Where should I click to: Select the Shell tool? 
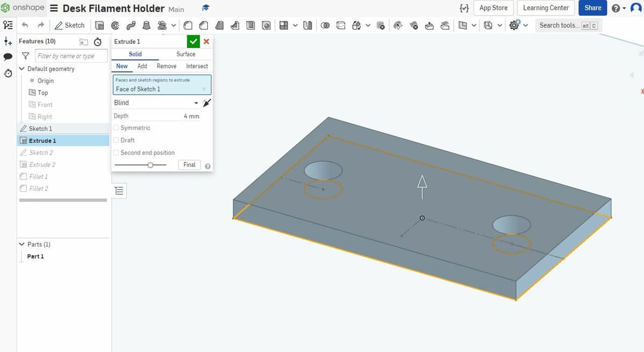tap(251, 25)
